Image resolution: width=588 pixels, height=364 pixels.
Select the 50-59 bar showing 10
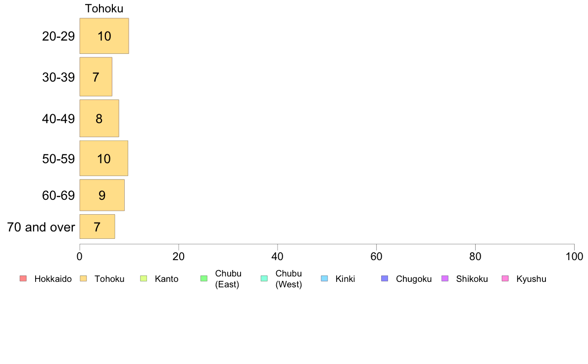[104, 158]
